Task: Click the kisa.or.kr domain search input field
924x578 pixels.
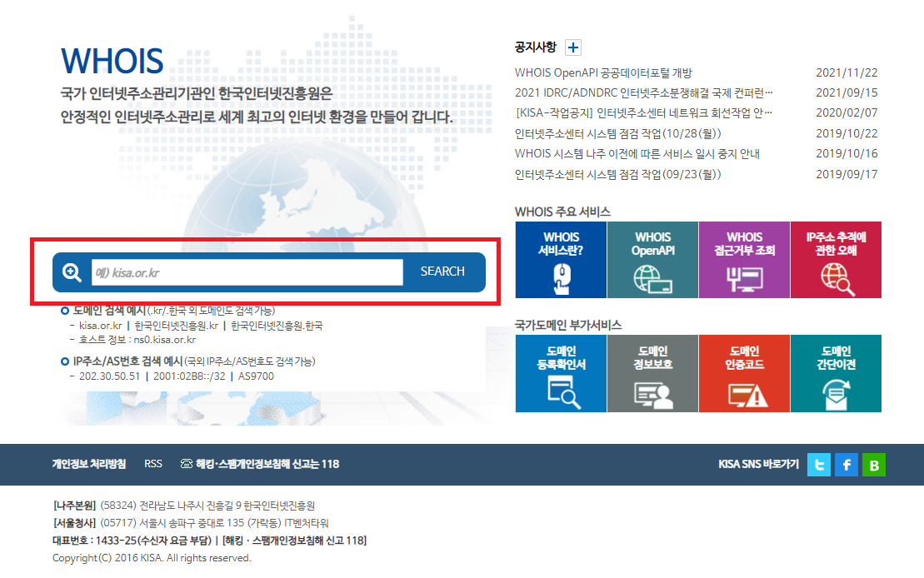Action: pos(247,272)
